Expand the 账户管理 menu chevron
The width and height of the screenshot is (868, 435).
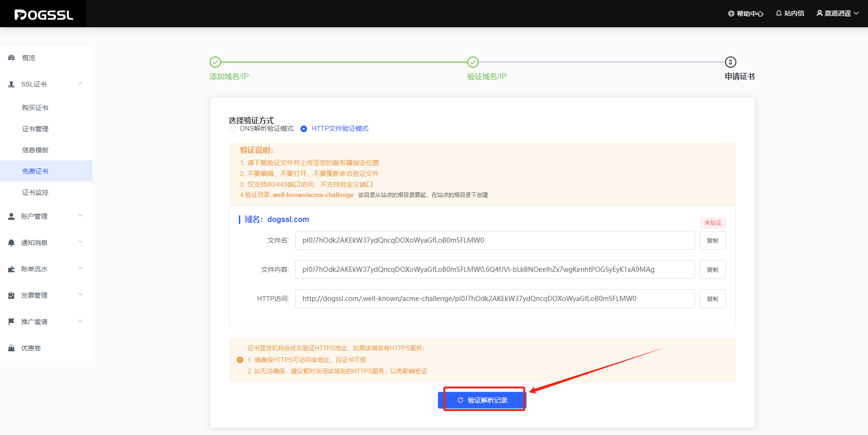point(80,216)
